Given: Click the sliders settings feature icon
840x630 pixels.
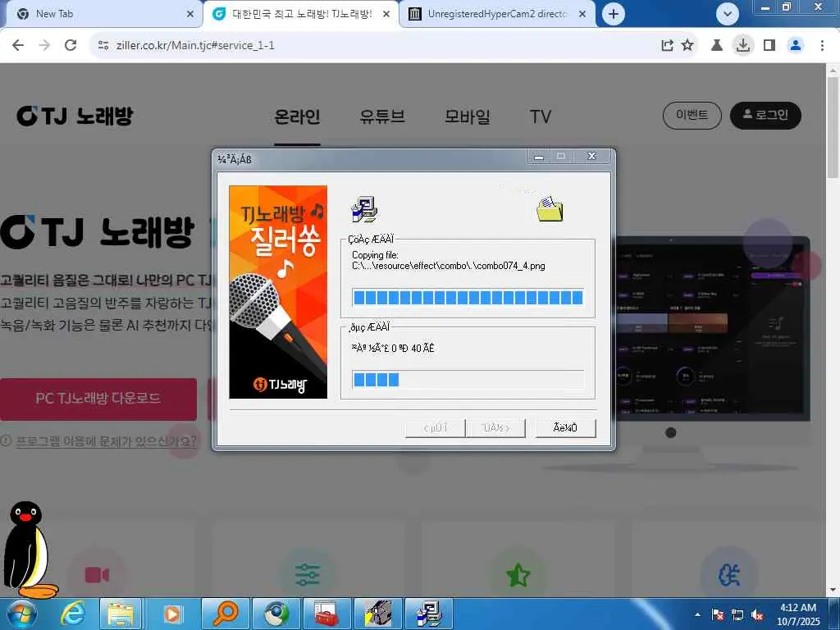Looking at the screenshot, I should (307, 575).
